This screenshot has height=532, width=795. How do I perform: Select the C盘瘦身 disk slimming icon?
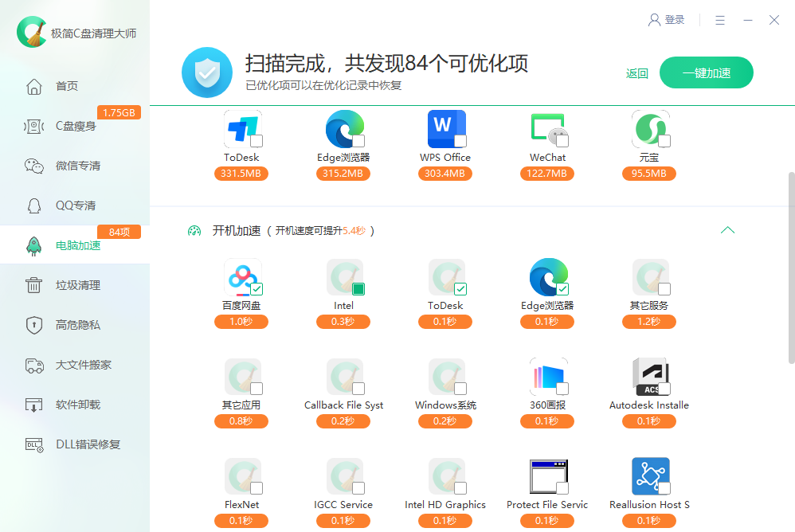[x=33, y=126]
